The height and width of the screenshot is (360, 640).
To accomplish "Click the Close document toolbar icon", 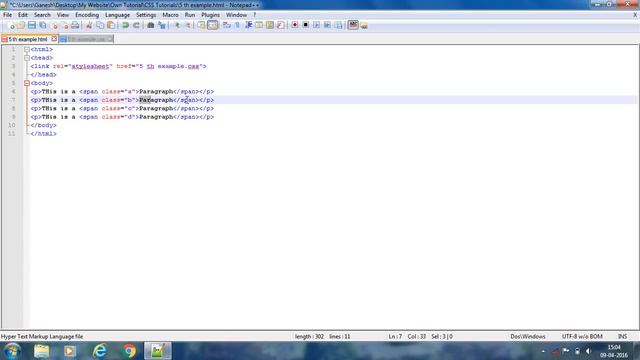I will [53, 25].
